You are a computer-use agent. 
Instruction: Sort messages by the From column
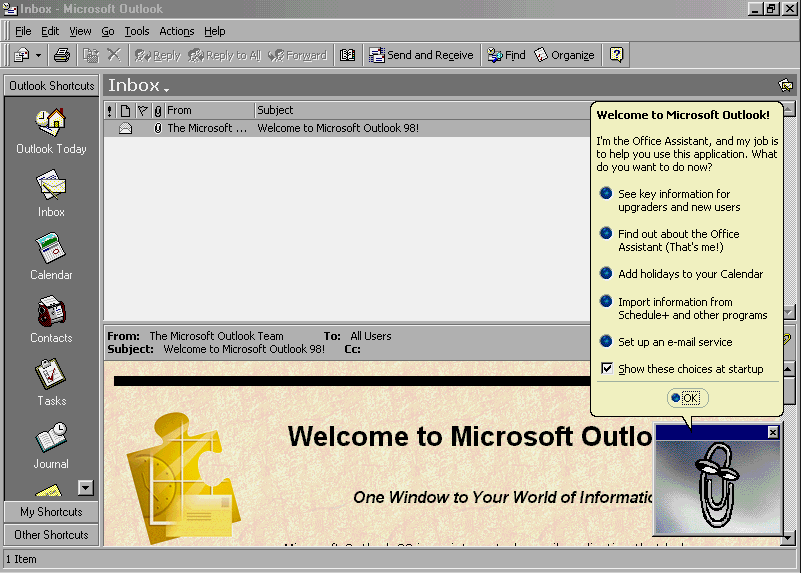click(209, 110)
